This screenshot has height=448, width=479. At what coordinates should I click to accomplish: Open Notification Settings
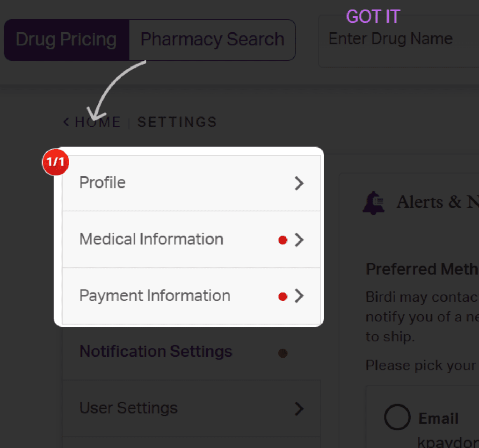coord(156,352)
